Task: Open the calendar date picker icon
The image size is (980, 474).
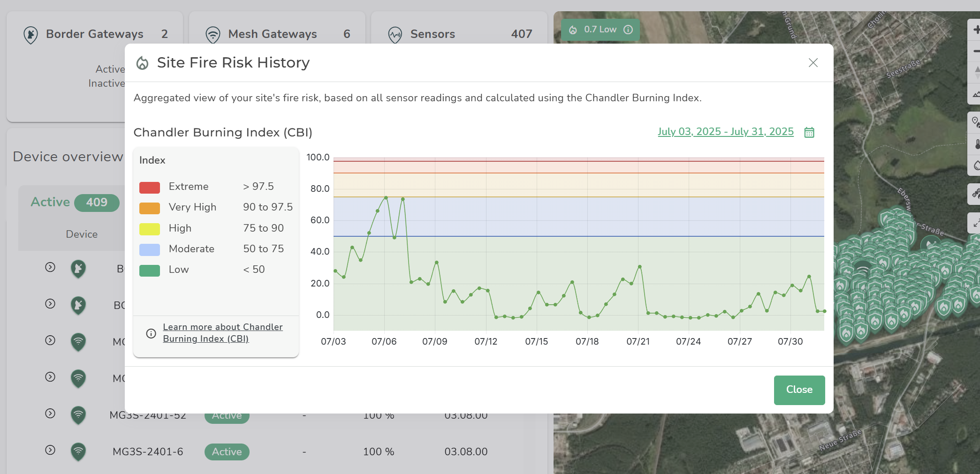Action: [x=809, y=132]
